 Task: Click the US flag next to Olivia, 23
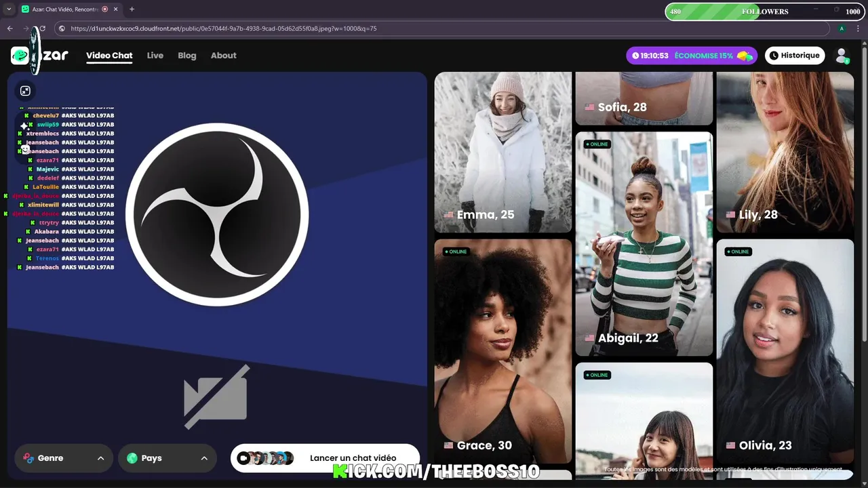click(730, 445)
